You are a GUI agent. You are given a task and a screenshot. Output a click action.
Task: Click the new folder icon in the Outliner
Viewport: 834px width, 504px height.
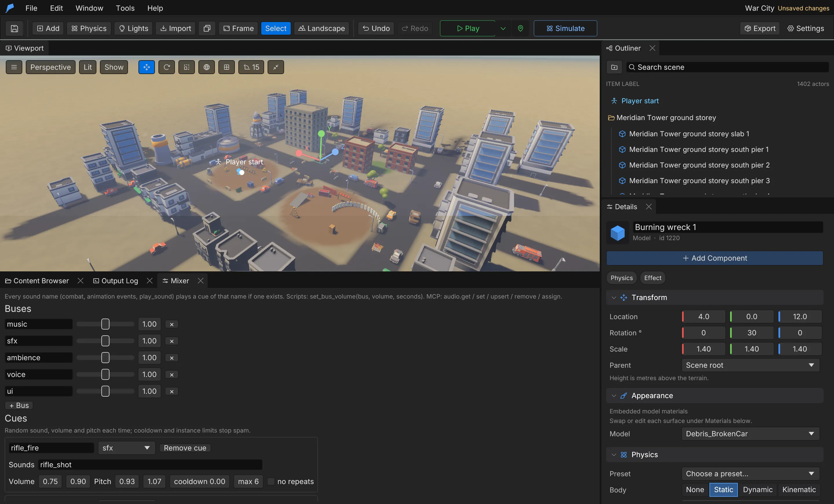click(614, 67)
